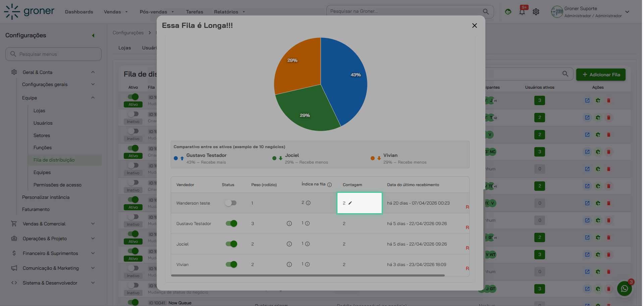Enable Wanderson teste's status toggle
Screen dimensions: 644x306
coord(231,203)
